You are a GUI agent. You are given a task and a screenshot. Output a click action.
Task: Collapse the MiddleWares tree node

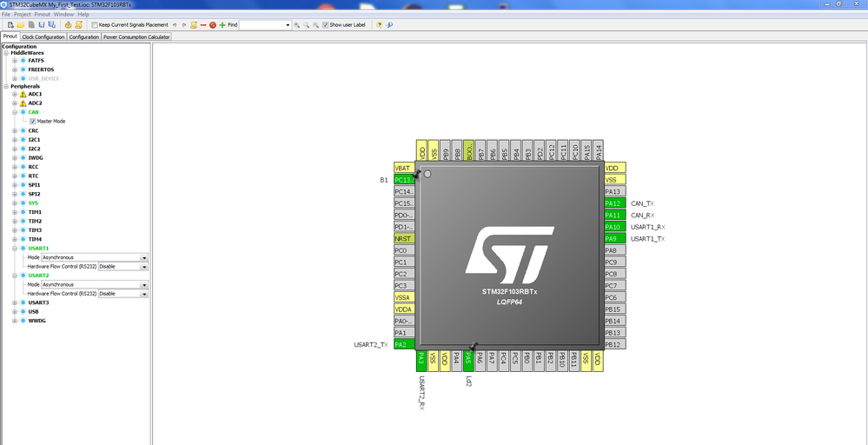tap(6, 53)
